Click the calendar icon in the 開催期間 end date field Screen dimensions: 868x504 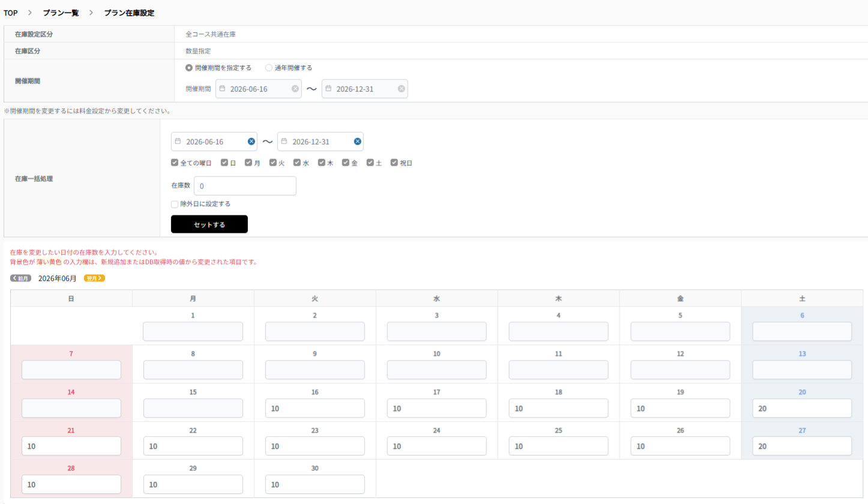(x=328, y=89)
